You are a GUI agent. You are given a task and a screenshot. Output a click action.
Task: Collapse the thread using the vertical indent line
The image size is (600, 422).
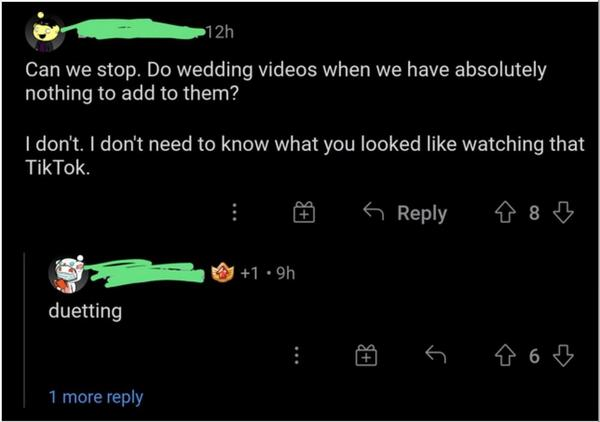pos(24,330)
